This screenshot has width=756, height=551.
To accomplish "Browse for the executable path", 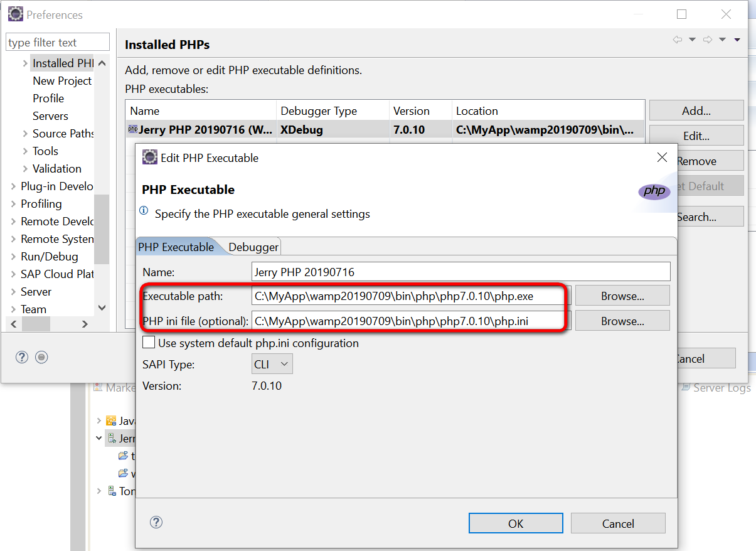I will (x=622, y=296).
